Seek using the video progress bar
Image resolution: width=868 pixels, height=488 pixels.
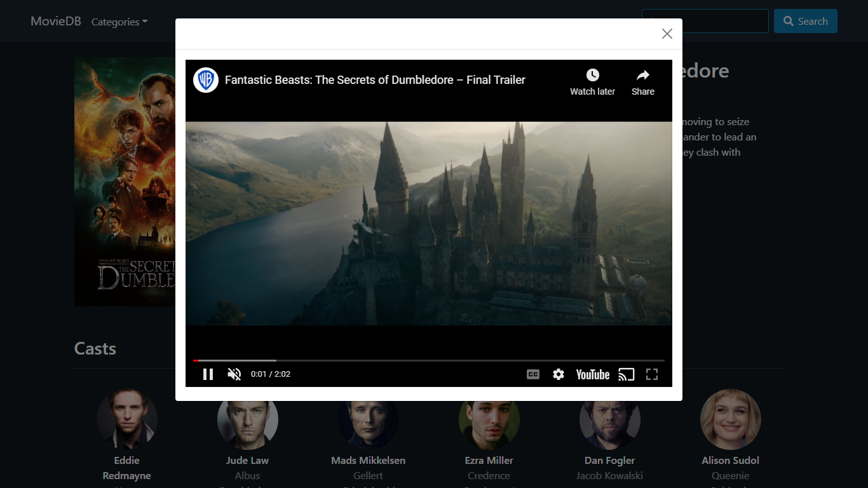429,360
